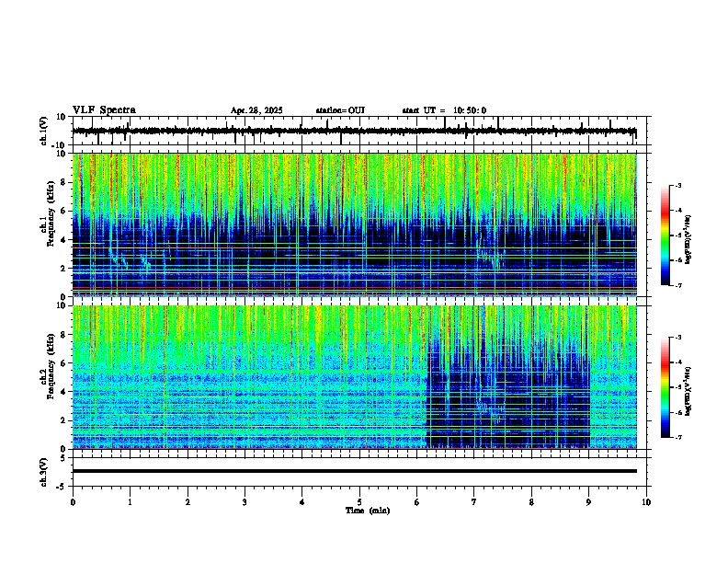This screenshot has width=728, height=563.
Task: Click the time axis tick label '4'
Action: click(x=302, y=502)
